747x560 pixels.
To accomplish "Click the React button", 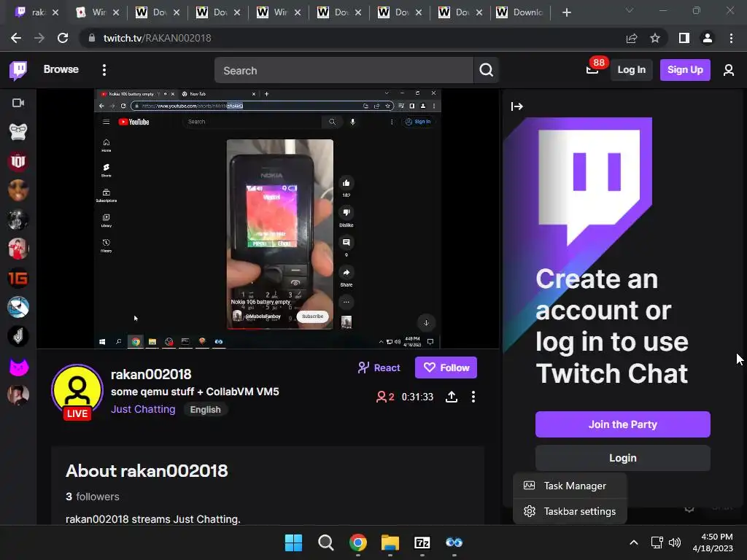I will (x=379, y=367).
